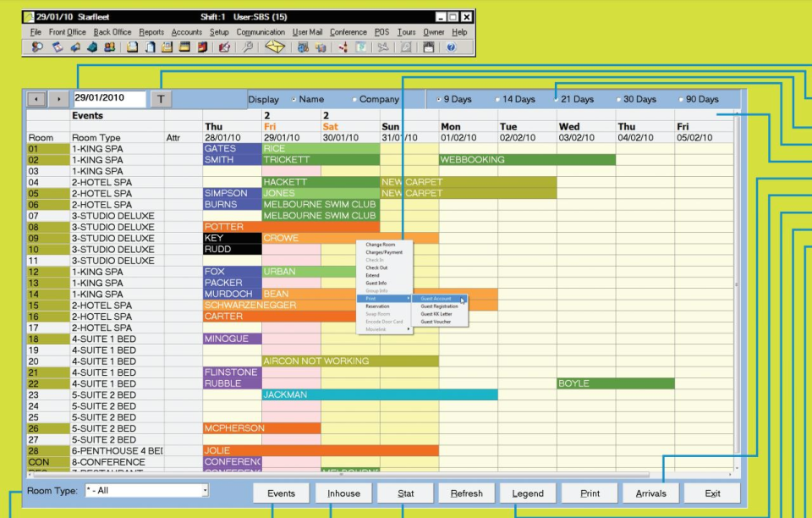The height and width of the screenshot is (518, 812).
Task: Select the BOYLE reservation bar
Action: point(616,383)
